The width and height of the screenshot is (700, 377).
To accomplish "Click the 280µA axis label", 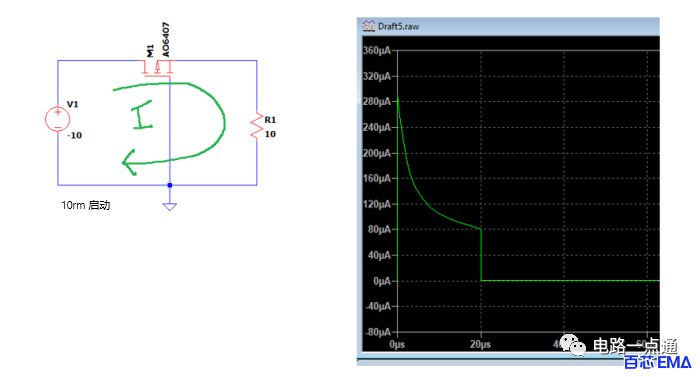I will pos(377,101).
